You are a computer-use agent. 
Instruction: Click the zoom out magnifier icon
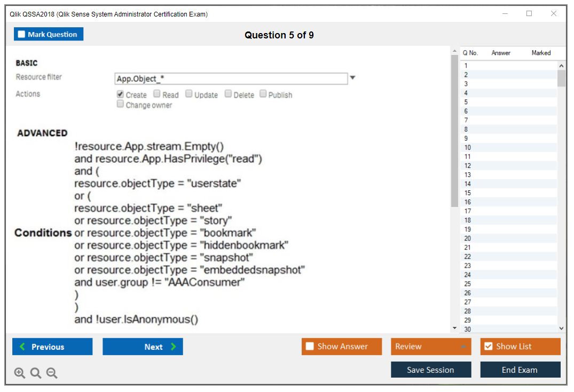pos(52,373)
